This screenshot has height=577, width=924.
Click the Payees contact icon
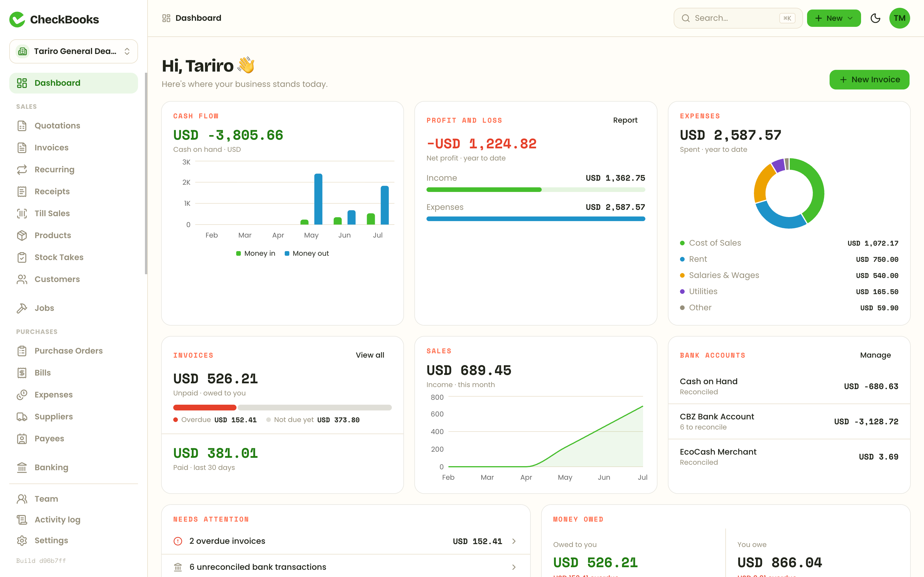22,438
